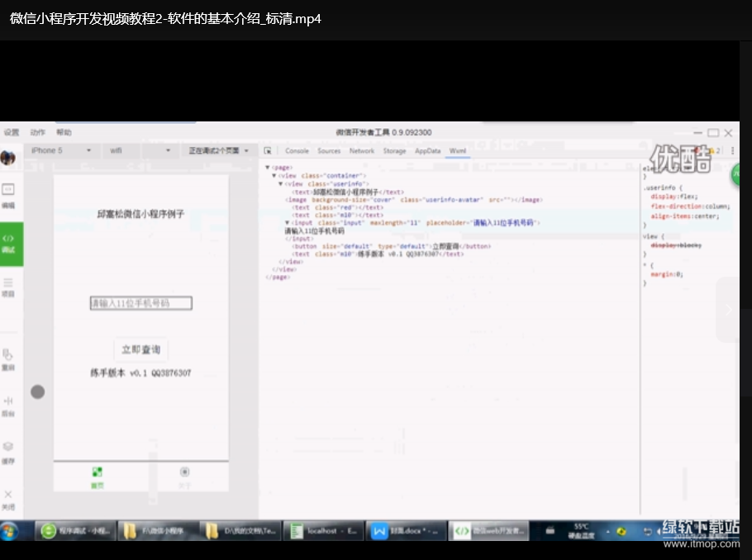Screen dimensions: 752x560
Task: Click the struck-through display:block property
Action: (x=676, y=245)
